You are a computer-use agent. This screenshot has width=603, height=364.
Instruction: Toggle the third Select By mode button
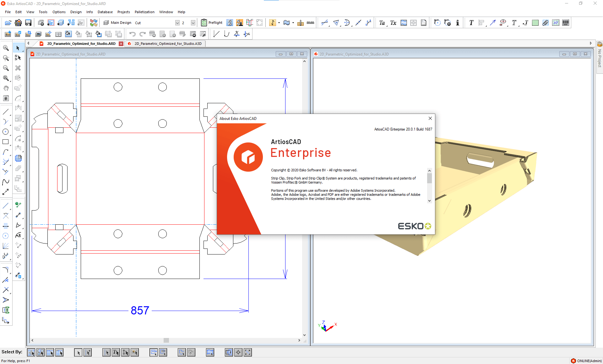point(50,352)
